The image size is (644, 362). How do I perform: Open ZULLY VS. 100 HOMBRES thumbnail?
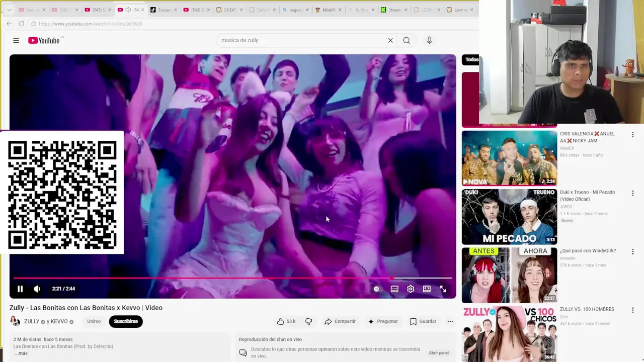(x=509, y=334)
